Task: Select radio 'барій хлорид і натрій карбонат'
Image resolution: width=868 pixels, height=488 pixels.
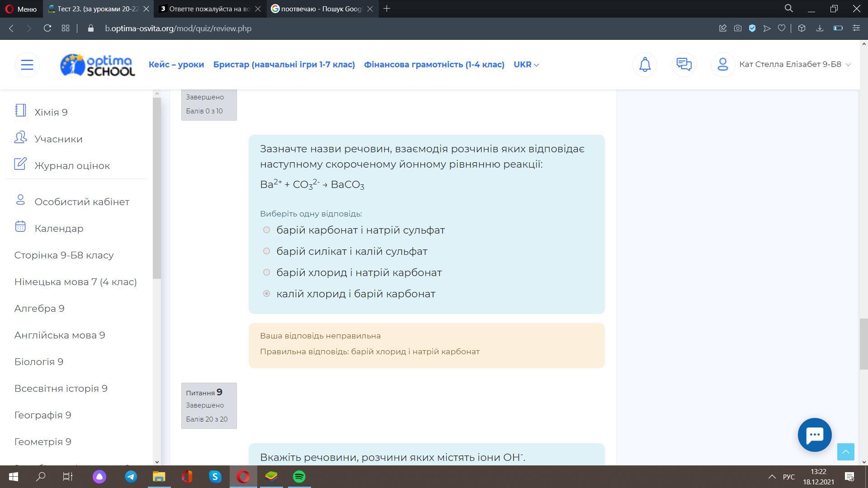Action: pos(267,272)
